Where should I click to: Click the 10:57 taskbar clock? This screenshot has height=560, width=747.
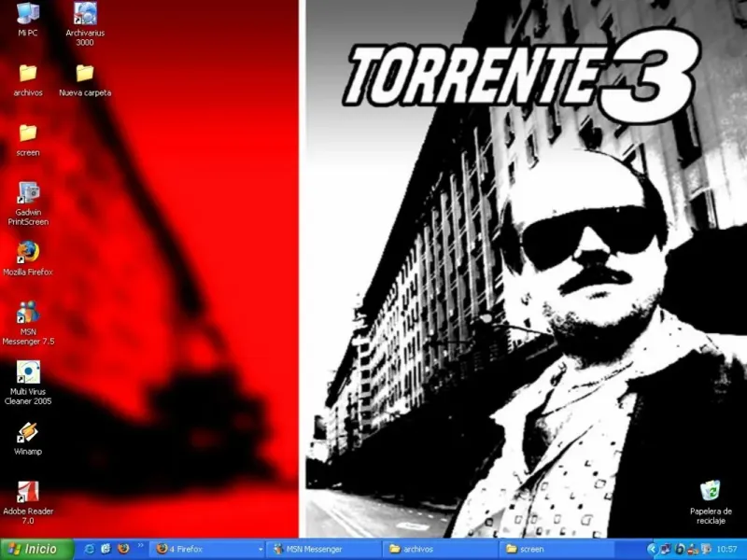coord(726,549)
